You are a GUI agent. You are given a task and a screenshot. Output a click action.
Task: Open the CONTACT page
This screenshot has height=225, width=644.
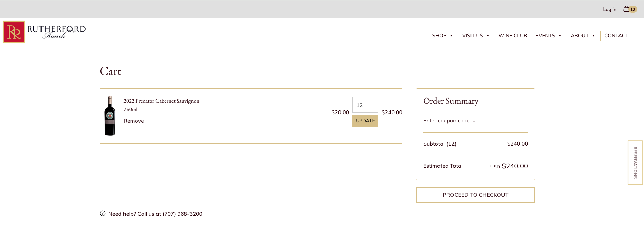[x=616, y=36]
